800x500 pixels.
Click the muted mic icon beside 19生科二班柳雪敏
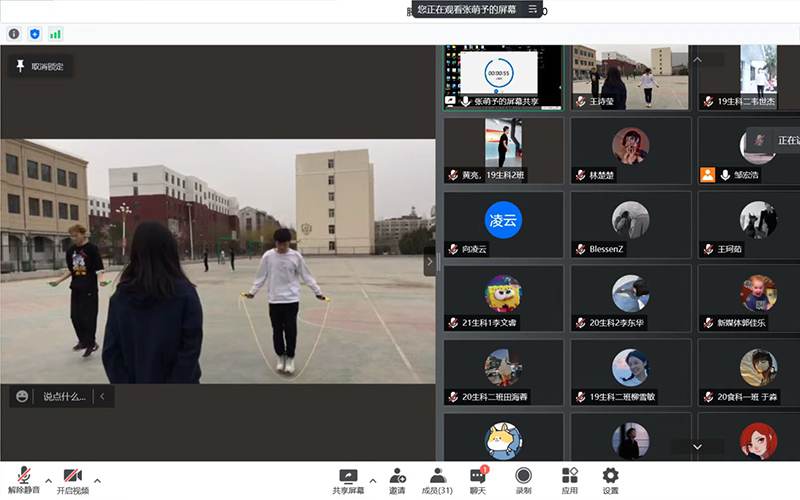pyautogui.click(x=581, y=396)
